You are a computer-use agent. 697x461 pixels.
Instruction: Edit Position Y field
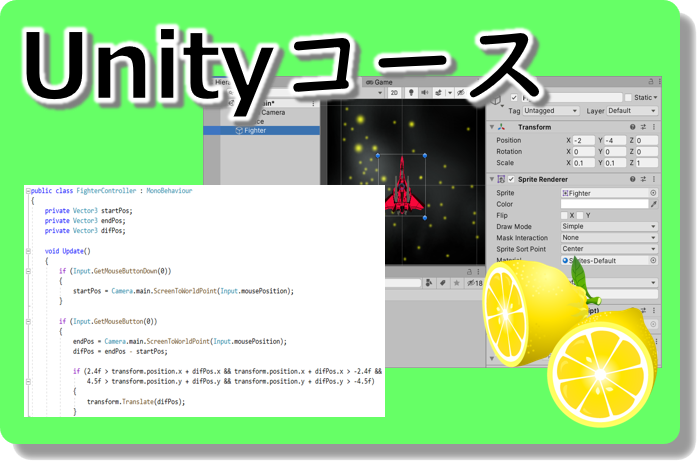click(x=615, y=140)
